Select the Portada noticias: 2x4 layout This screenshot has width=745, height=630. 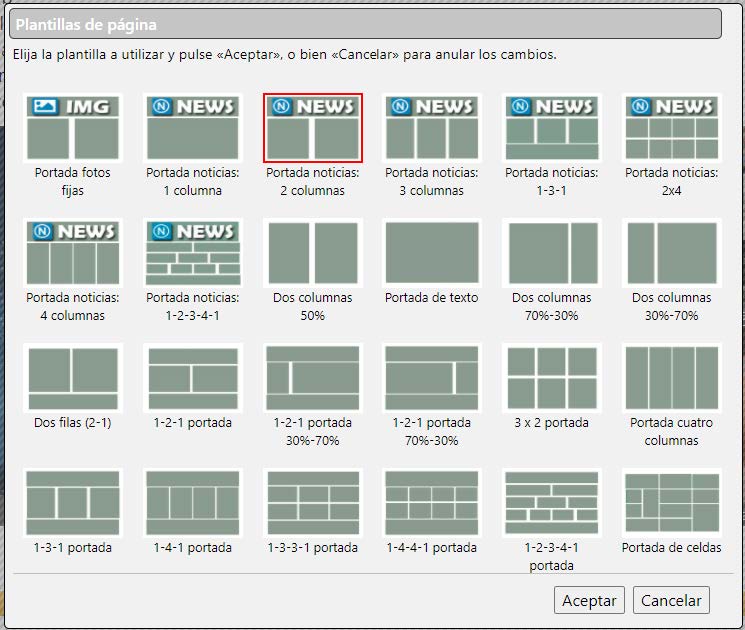coord(671,128)
